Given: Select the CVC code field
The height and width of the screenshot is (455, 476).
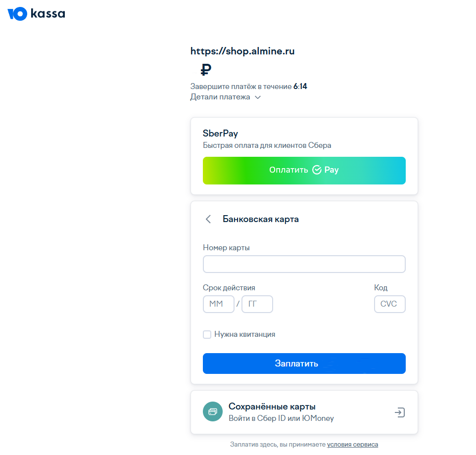Looking at the screenshot, I should click(x=389, y=304).
